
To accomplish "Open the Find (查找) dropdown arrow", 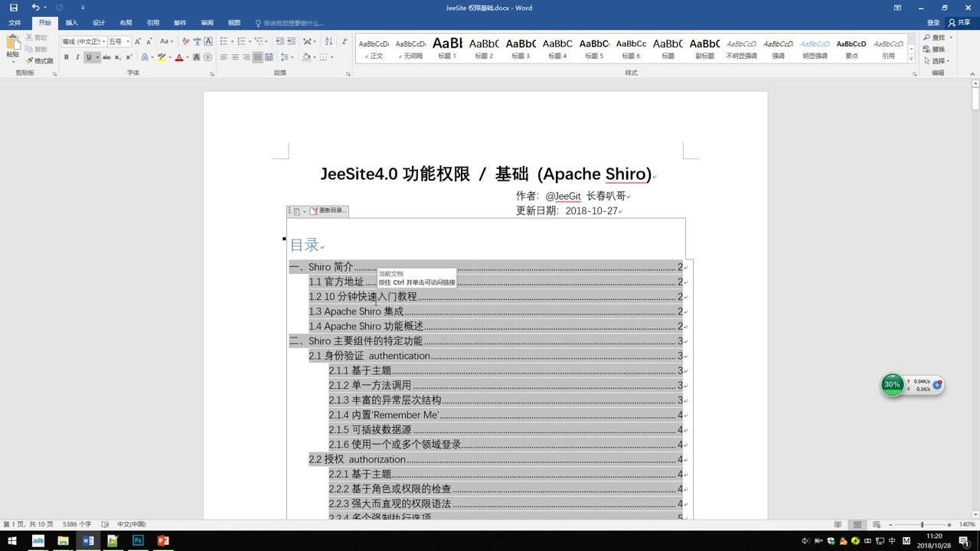I will [950, 37].
